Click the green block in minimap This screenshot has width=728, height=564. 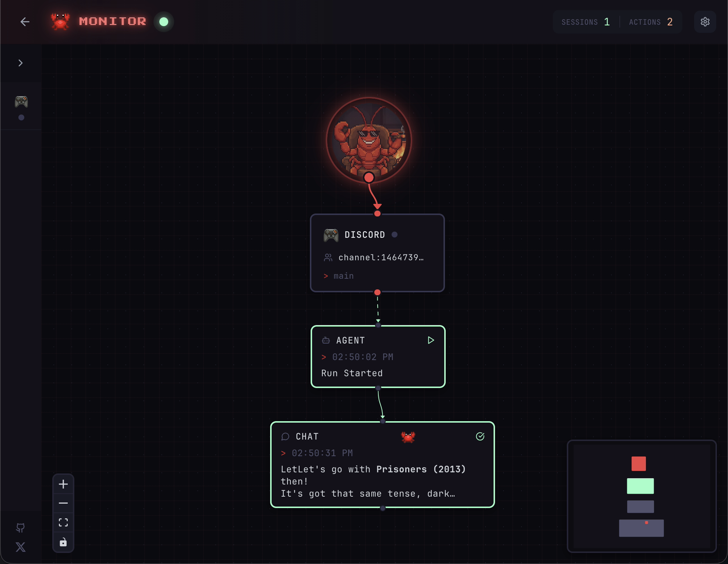point(640,486)
